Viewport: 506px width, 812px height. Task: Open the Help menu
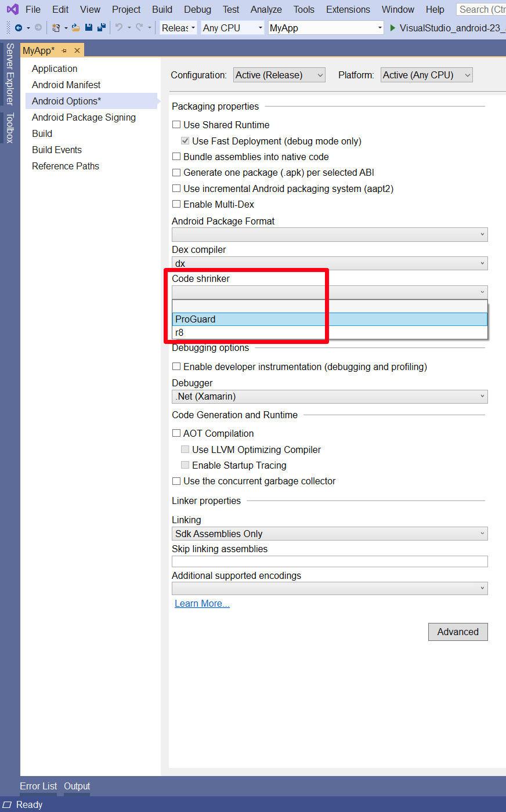(x=435, y=9)
